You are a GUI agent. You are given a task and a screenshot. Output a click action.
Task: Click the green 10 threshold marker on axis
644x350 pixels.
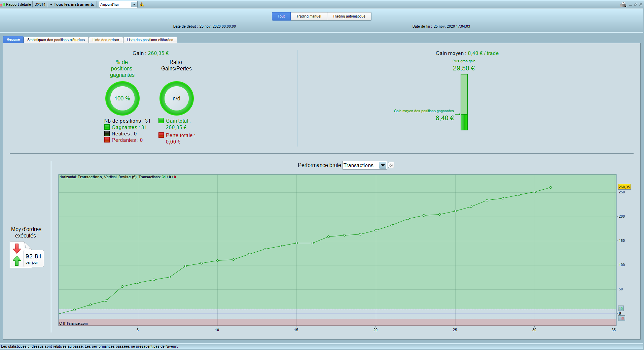click(621, 309)
